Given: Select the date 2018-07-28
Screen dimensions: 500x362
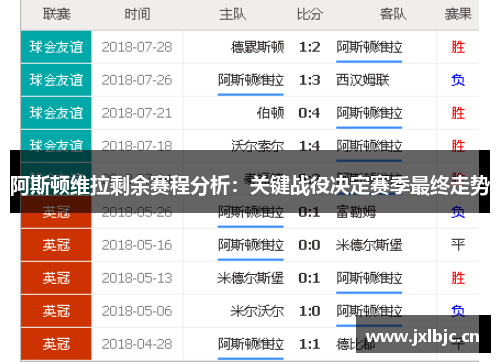Looking at the screenshot, I should [137, 47].
